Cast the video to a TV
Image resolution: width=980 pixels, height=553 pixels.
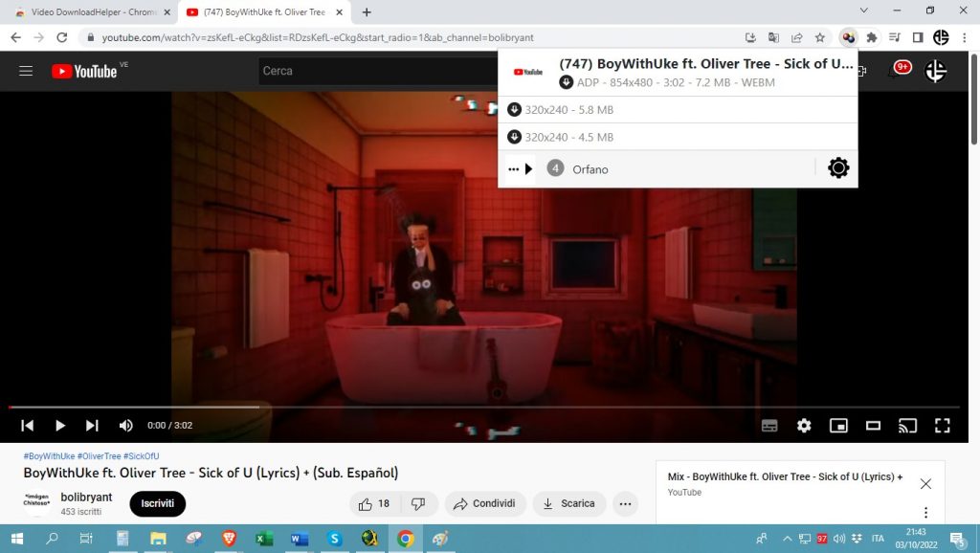(x=907, y=425)
